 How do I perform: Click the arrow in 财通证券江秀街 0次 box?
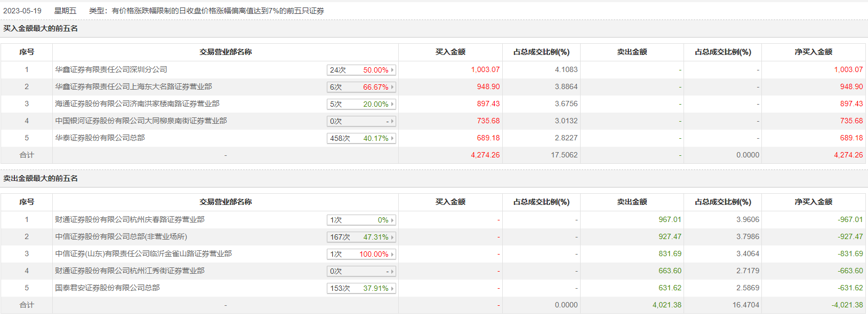pyautogui.click(x=392, y=271)
